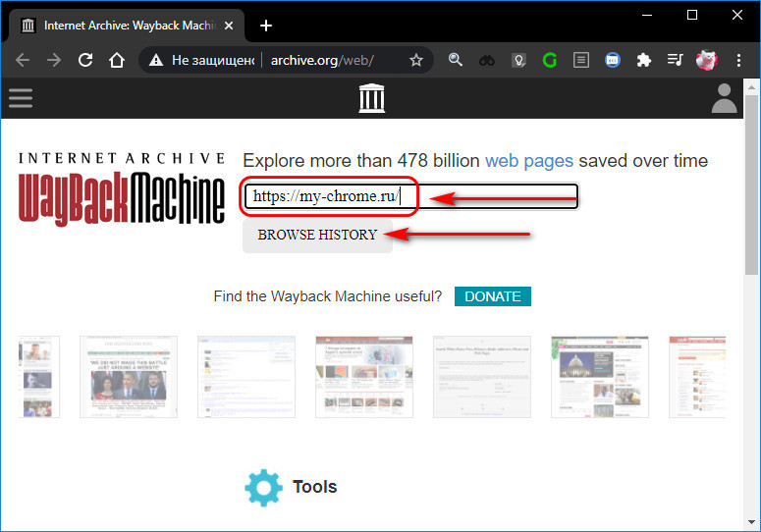Open the Capitol building night photo thumbnail
The image size is (761, 532).
[600, 377]
